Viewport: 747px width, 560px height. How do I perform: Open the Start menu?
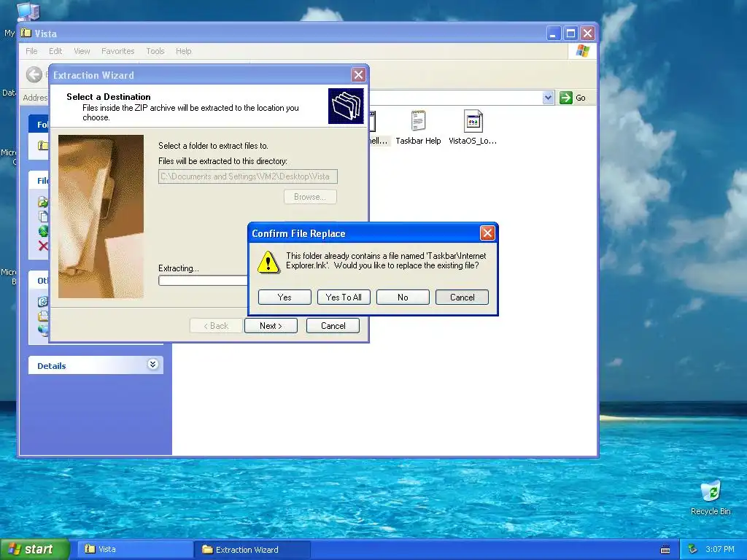35,549
